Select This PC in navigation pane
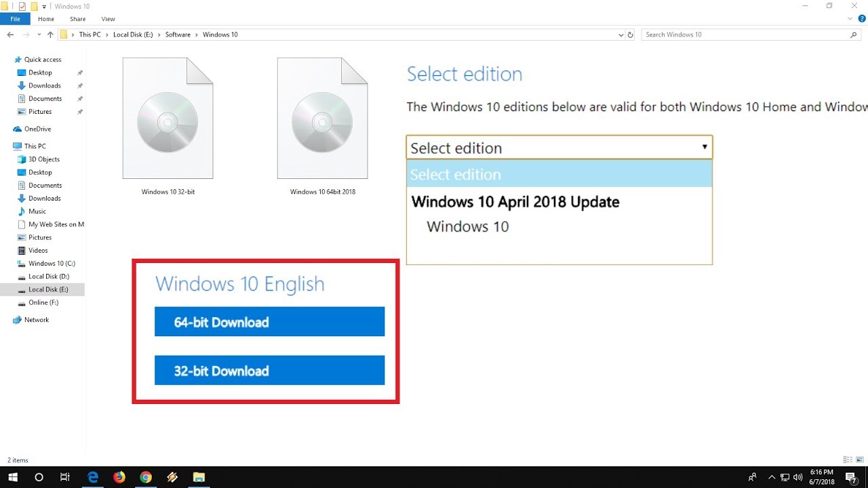This screenshot has width=868, height=488. [x=35, y=146]
